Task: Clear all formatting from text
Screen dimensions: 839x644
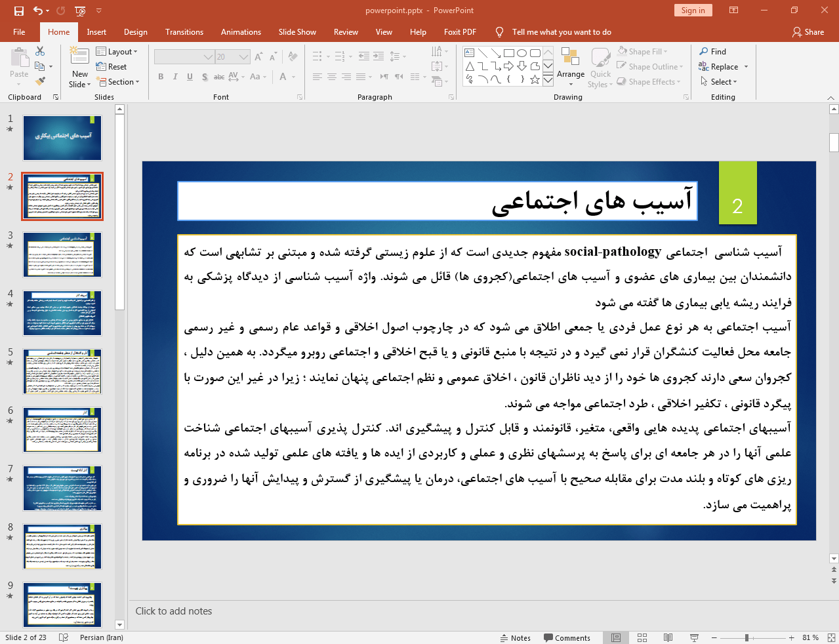Action: (293, 57)
